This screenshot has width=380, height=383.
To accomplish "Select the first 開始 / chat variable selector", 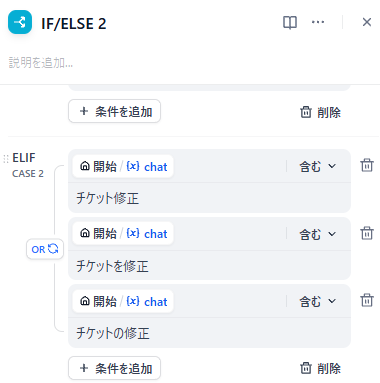I will click(123, 166).
